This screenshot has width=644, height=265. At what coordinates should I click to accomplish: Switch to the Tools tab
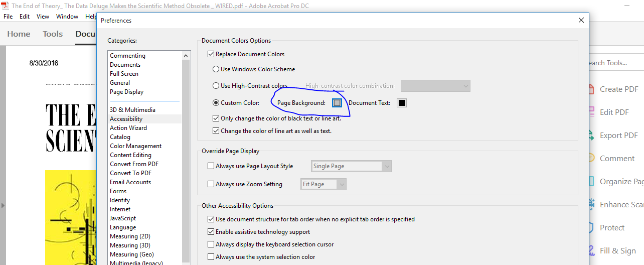53,34
